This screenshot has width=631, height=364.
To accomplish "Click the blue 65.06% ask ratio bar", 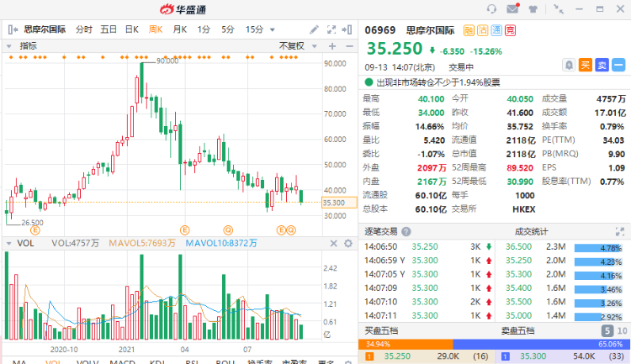I will click(542, 345).
